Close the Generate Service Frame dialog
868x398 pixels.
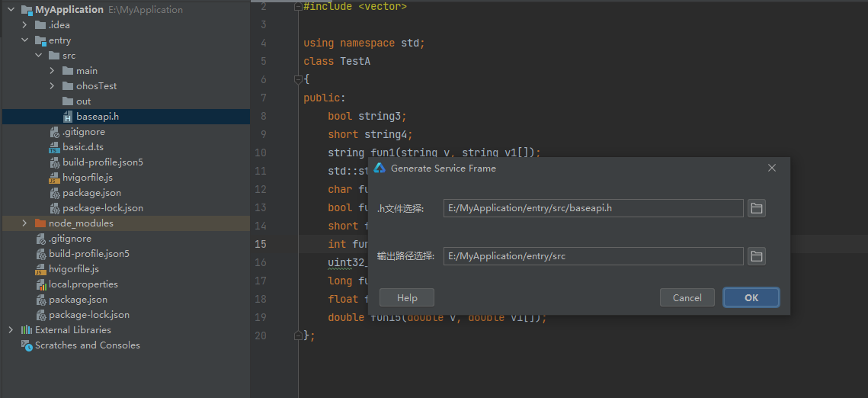click(x=772, y=168)
